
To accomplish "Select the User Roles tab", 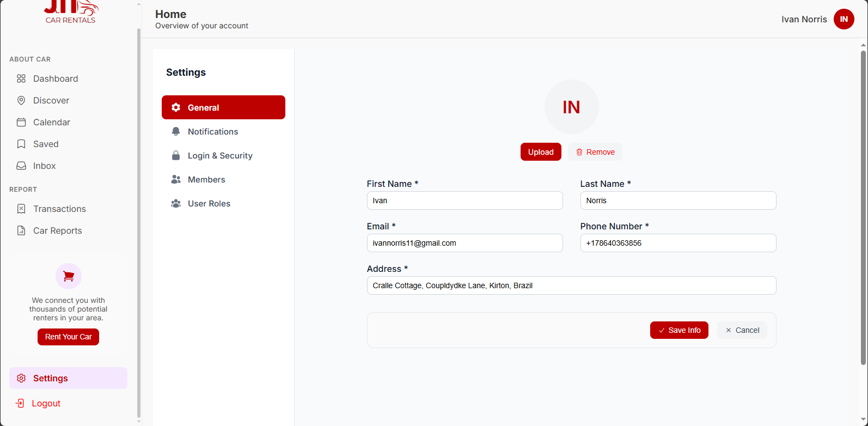I will (223, 203).
